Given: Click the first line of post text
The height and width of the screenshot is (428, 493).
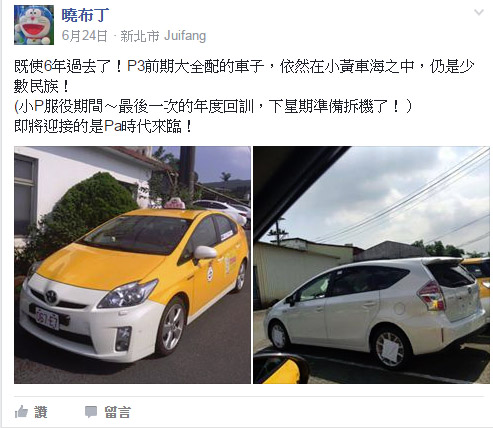Looking at the screenshot, I should [244, 66].
